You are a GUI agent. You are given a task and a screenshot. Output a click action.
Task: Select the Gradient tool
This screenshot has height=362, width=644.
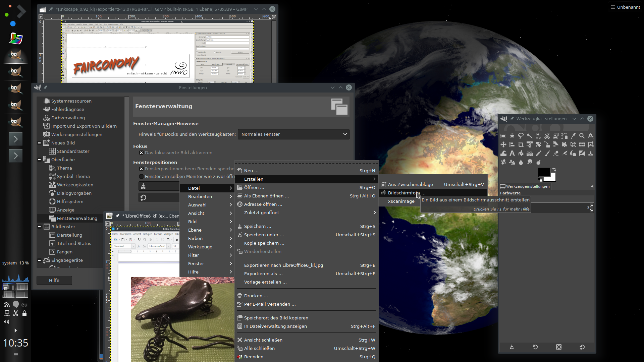(530, 153)
